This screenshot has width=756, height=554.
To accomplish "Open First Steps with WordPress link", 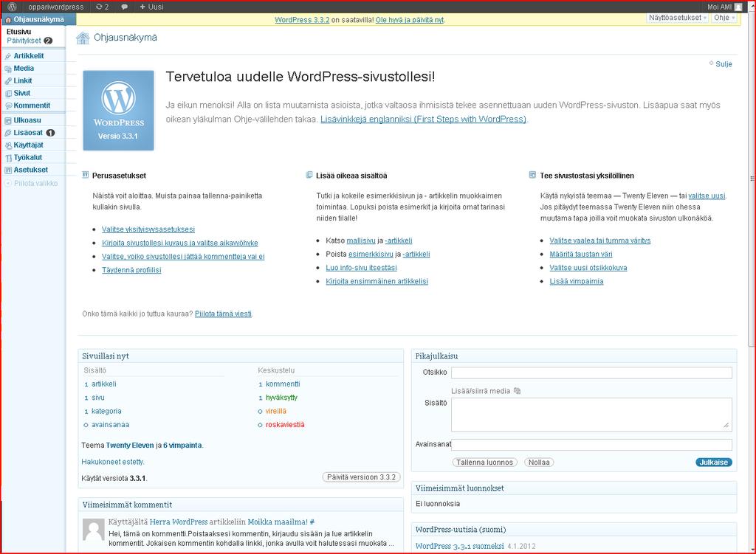I will pos(423,119).
